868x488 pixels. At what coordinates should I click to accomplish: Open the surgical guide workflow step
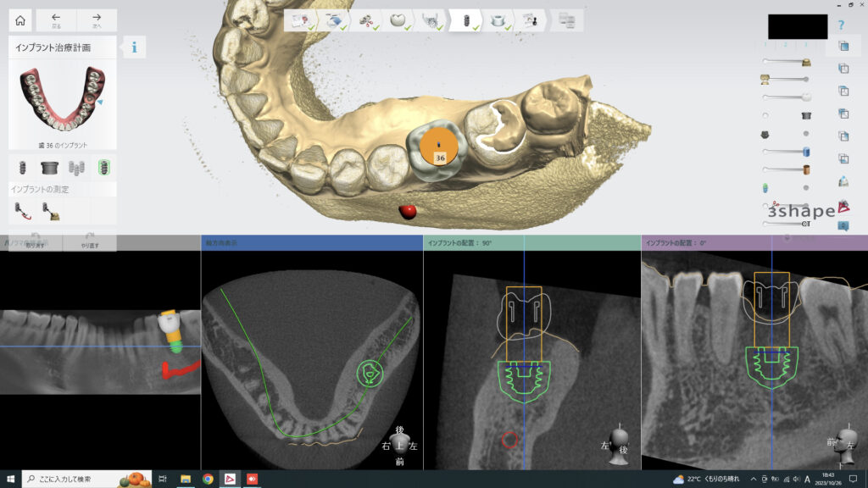pos(498,20)
